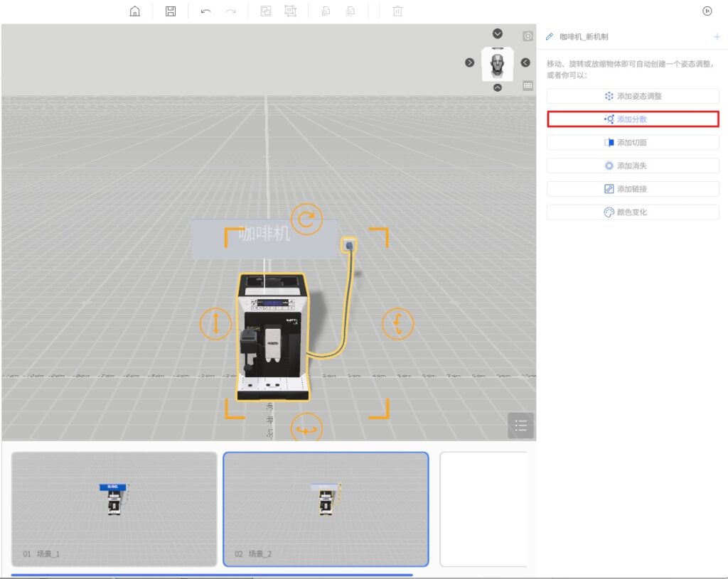Click the 添加切面 button
This screenshot has width=728, height=579.
click(x=633, y=143)
